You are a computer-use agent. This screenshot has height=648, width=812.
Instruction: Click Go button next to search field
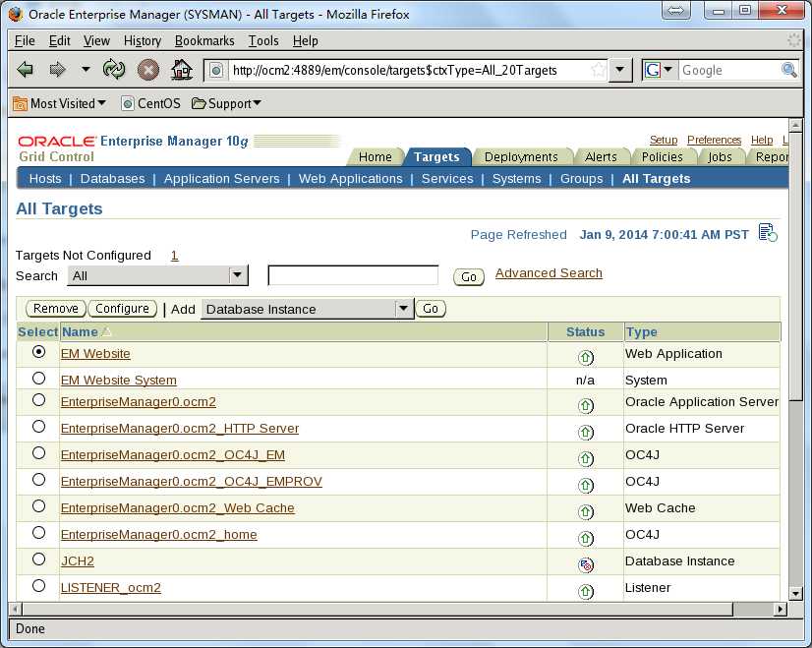pos(469,277)
